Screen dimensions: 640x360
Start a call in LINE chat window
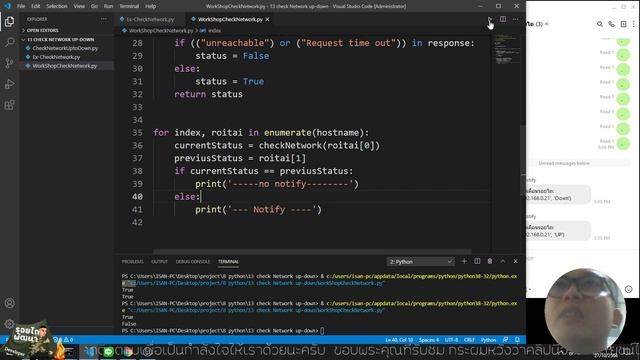coord(611,24)
